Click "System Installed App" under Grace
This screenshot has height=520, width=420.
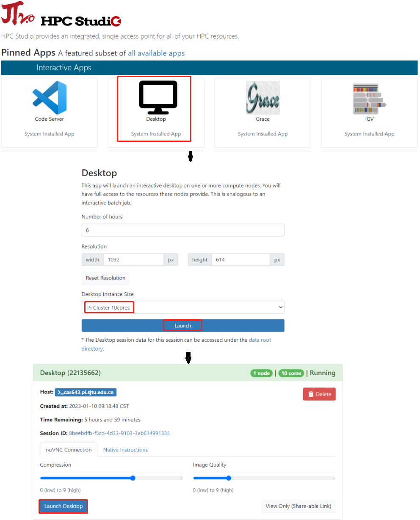pyautogui.click(x=262, y=134)
